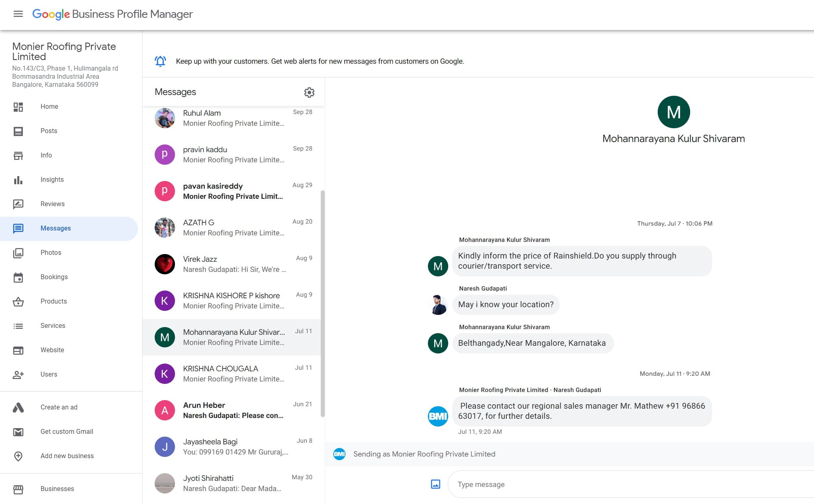Click the Posts icon in sidebar
814x504 pixels.
[18, 131]
